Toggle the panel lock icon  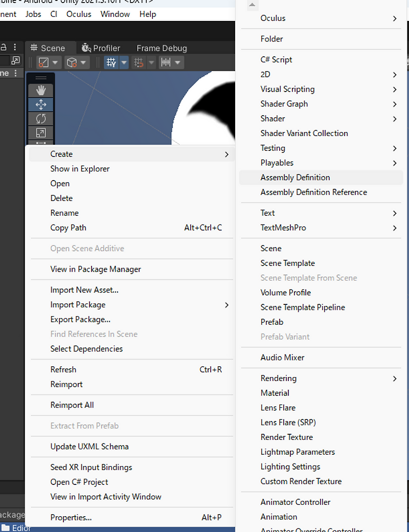tap(4, 47)
